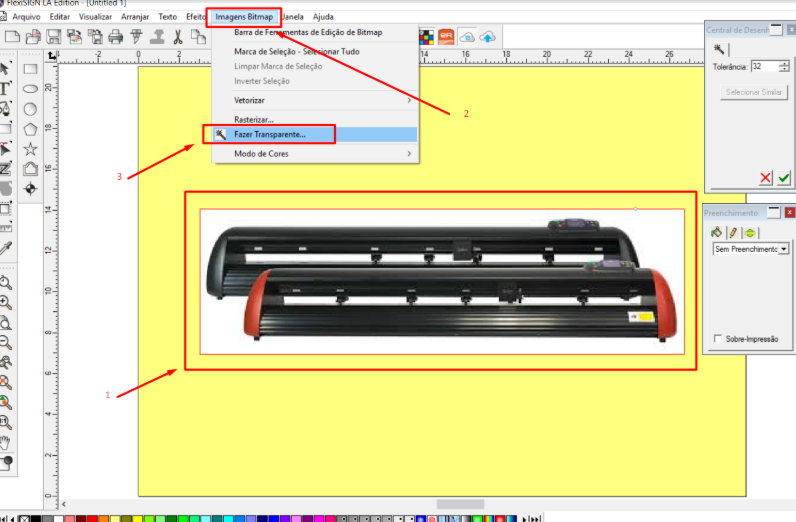Select the Oval shape tool

pos(30,89)
